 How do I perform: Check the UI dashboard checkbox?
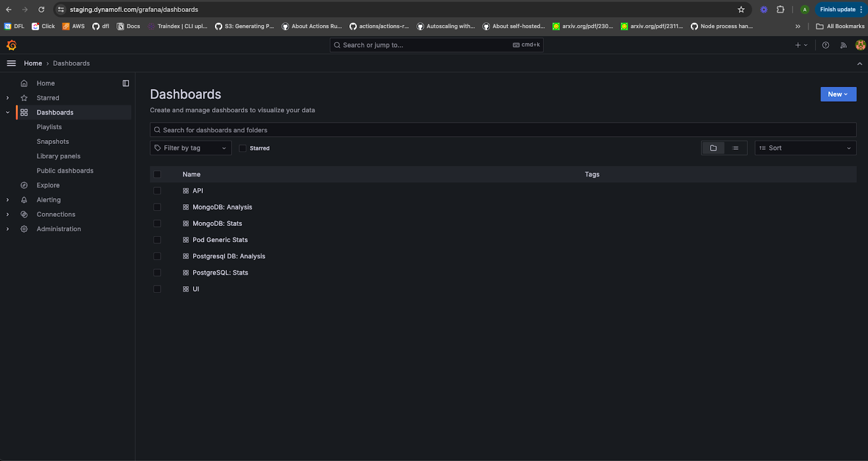[157, 289]
